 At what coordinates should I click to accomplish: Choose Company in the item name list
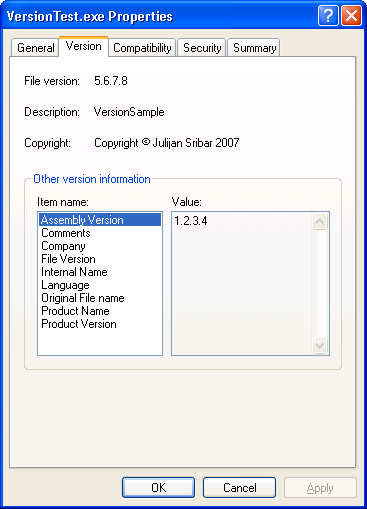(100, 246)
